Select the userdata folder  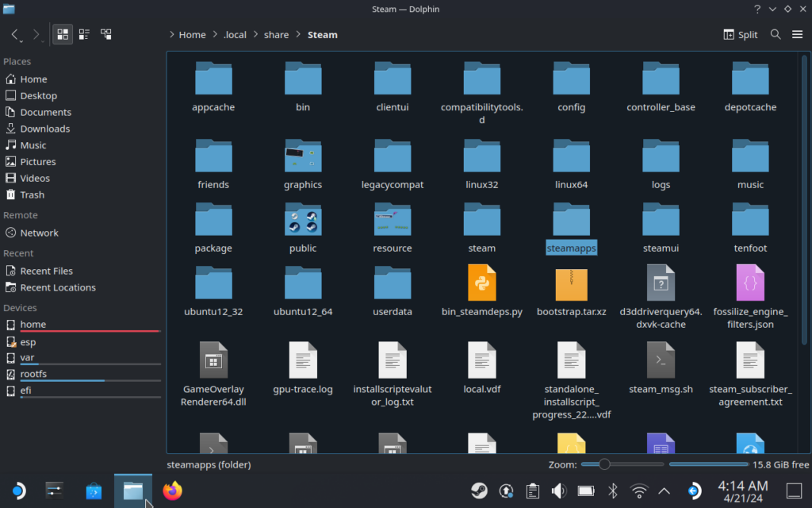(x=393, y=291)
